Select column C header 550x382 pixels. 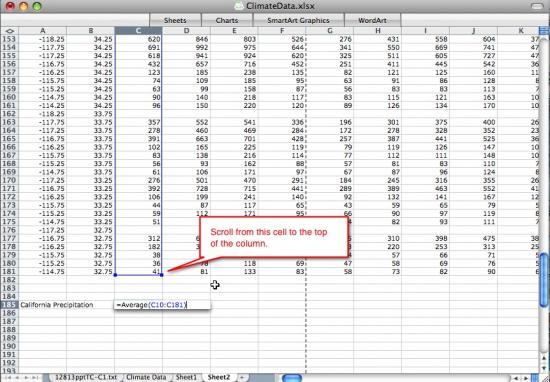point(138,31)
